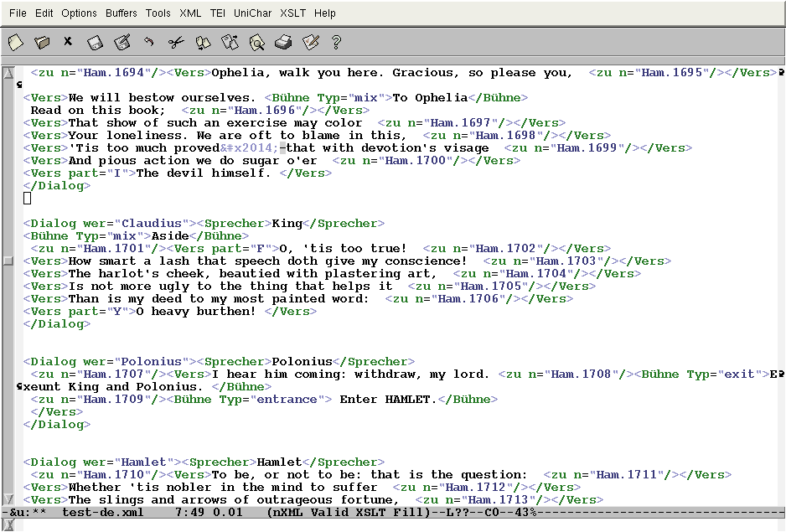Save buffer with floppy disk icon
Screen dimensions: 786x532
tap(95, 41)
